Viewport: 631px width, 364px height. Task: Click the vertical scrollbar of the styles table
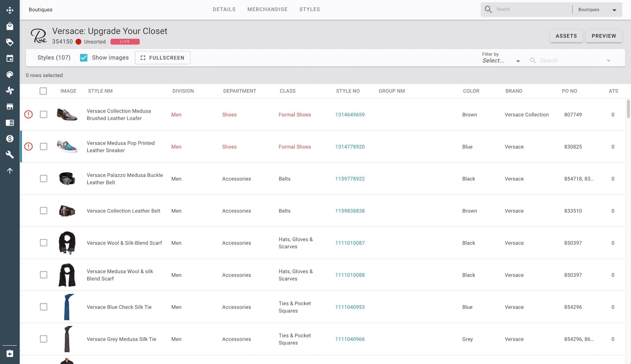(628, 109)
